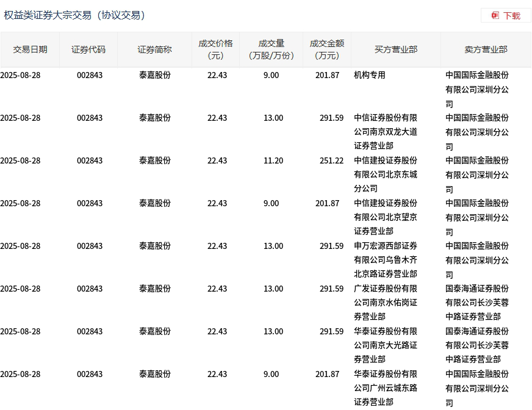Select buyer cell 机构专用
Screen dimensions: 532x410
370,75
